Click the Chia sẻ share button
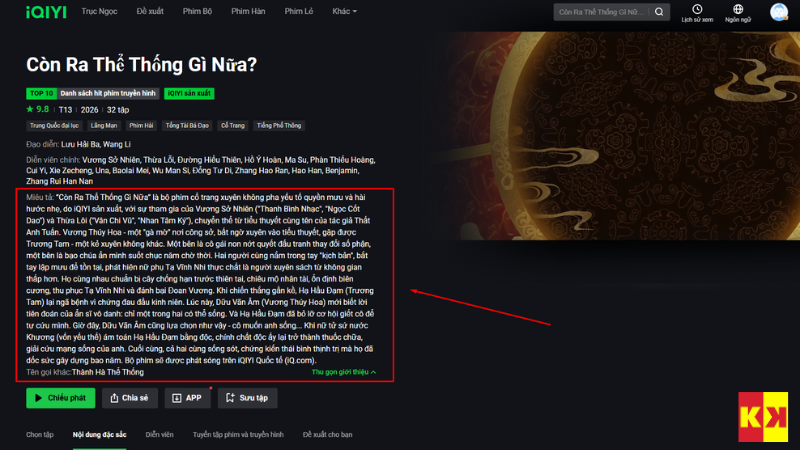Viewport: 800px width, 450px height. (x=130, y=398)
